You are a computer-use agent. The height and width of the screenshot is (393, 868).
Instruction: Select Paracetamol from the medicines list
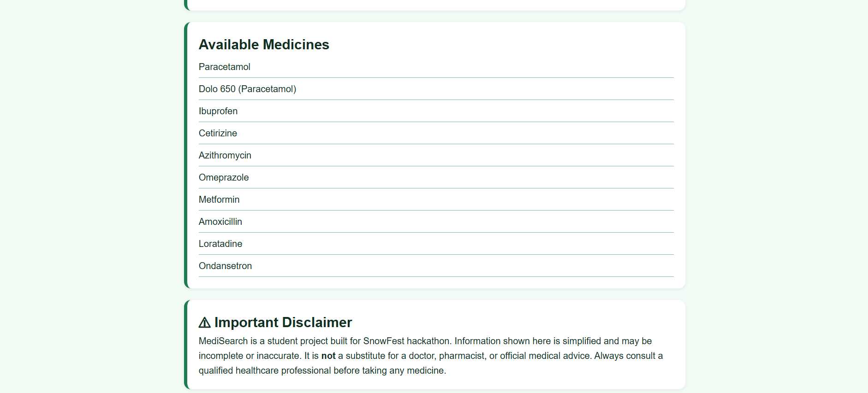(225, 67)
